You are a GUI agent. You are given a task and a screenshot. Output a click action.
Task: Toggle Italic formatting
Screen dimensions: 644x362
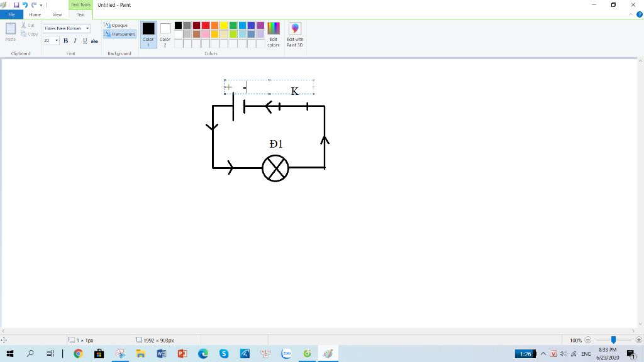[x=75, y=41]
